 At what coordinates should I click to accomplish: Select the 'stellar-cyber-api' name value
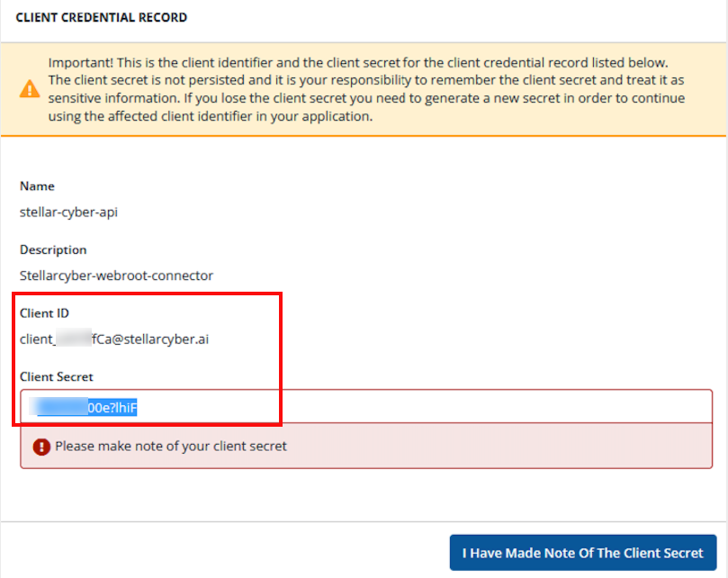[x=68, y=213]
